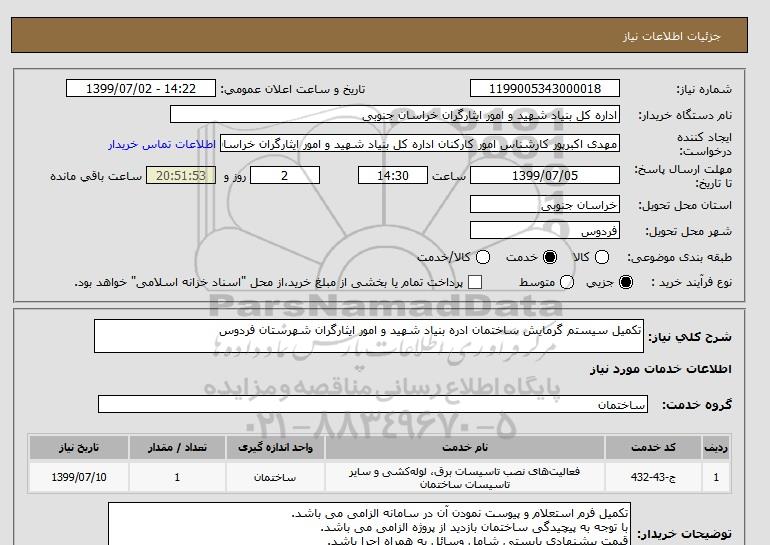The image size is (770, 545).
Task: Click the announcement date field 1399/07/02 - 14:22
Action: [x=141, y=88]
